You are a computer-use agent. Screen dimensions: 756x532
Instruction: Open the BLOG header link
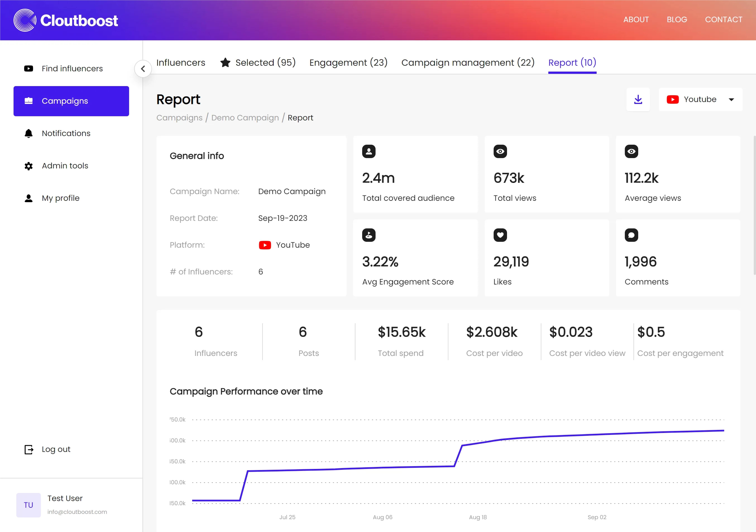[x=677, y=20]
